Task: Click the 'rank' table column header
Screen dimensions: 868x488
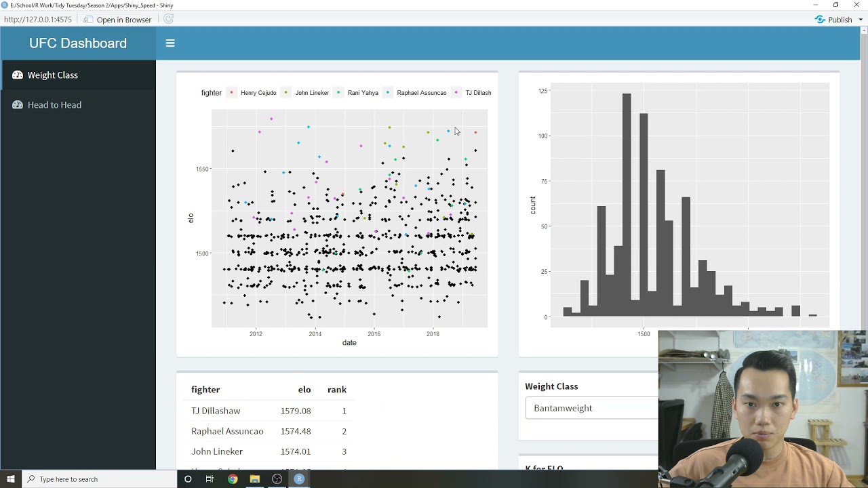Action: coord(337,390)
